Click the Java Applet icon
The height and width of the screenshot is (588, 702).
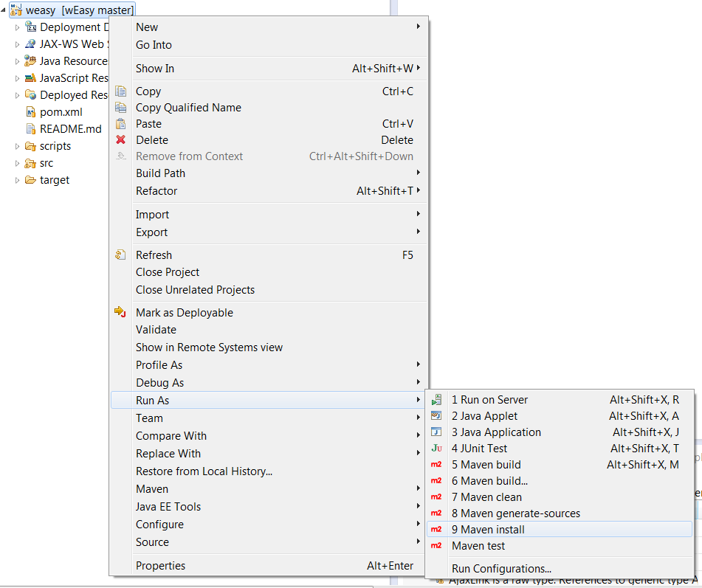click(436, 416)
